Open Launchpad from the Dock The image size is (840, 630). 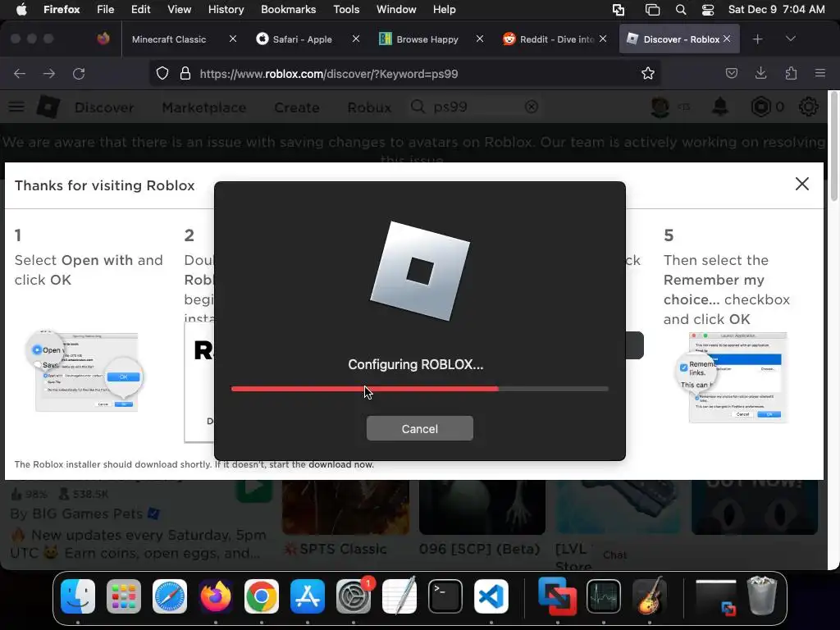(x=124, y=596)
